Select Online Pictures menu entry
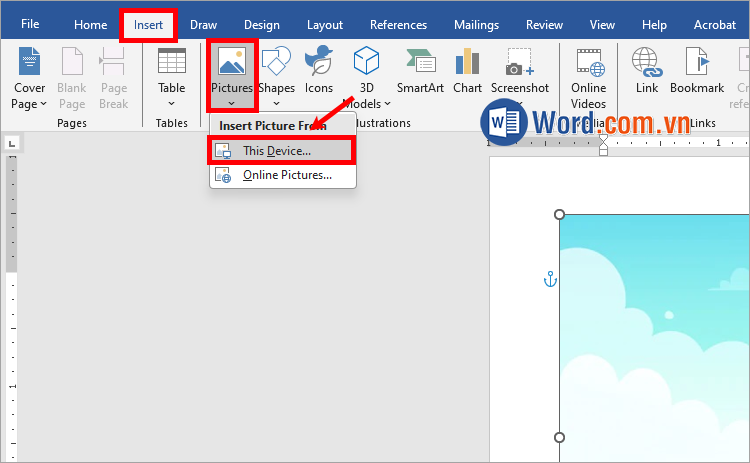Viewport: 750px width, 463px height. (x=286, y=176)
